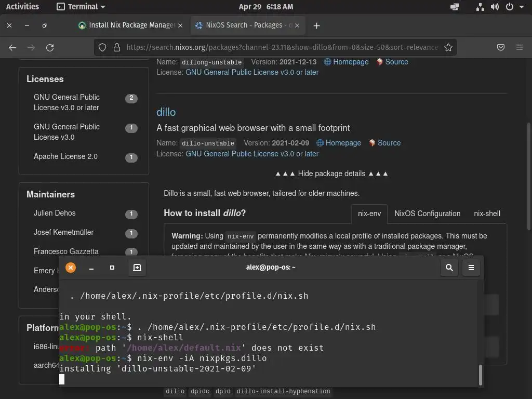Open Source link for dillo-unstable
The width and height of the screenshot is (532, 399).
tap(389, 143)
